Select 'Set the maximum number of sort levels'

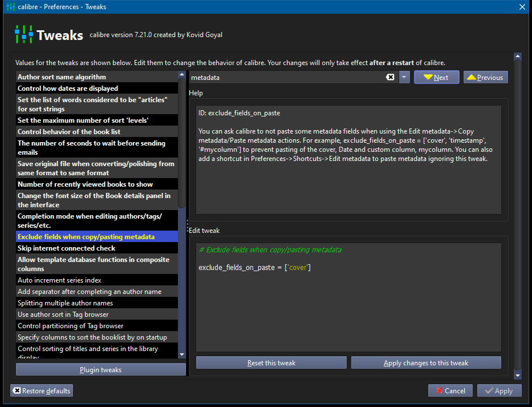coord(97,120)
